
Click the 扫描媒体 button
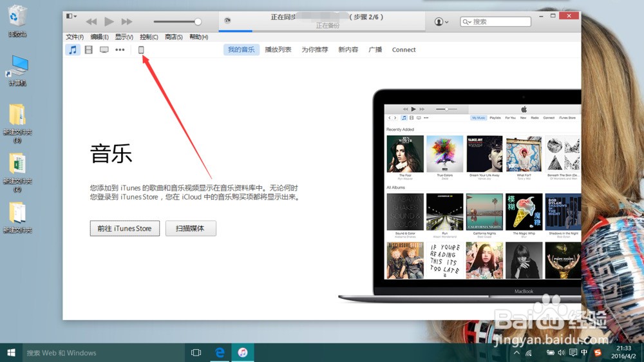click(191, 229)
